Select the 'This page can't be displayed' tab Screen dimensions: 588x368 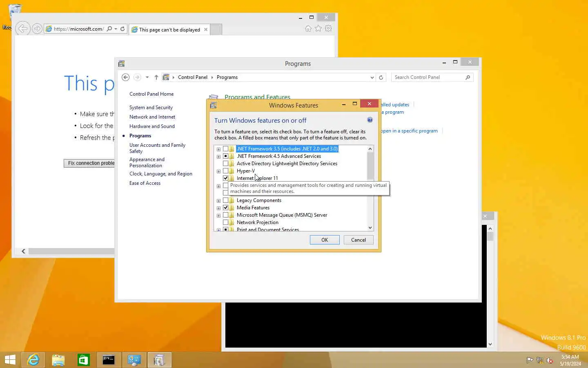pos(169,29)
